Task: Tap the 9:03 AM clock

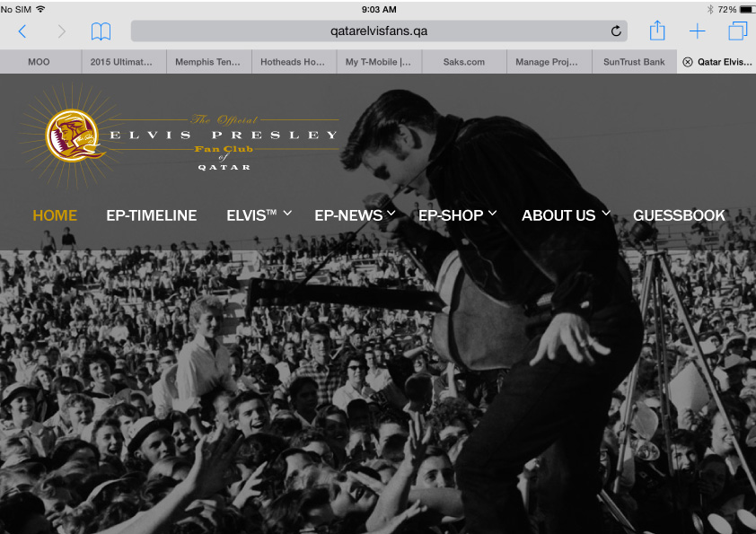Action: 379,9
